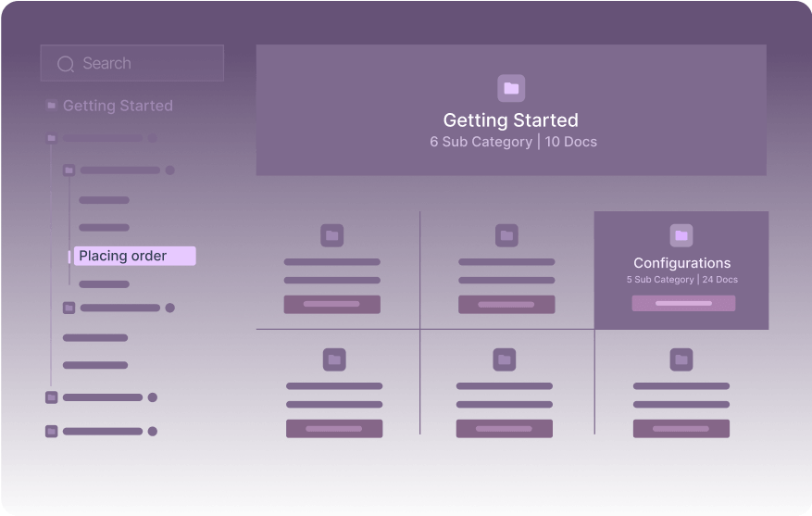Expand the last folder in the sidebar tree
This screenshot has height=516, width=812.
[52, 431]
